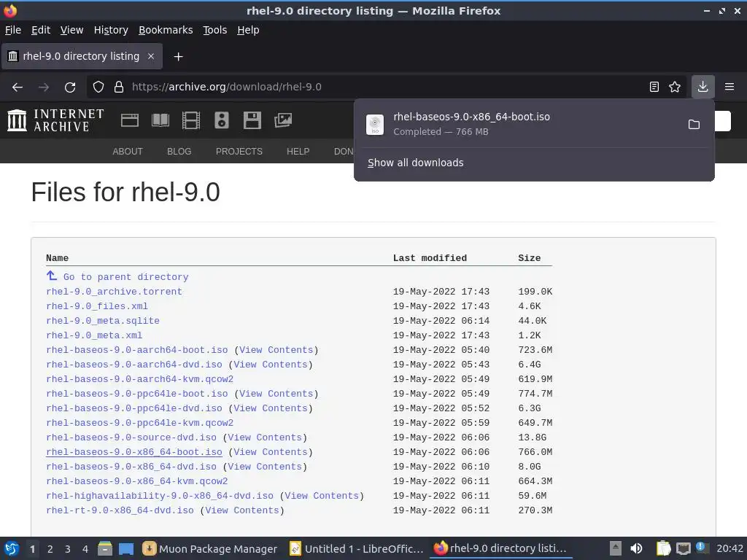This screenshot has width=747, height=560.
Task: Download rhel-baseos-9.0-x86_64-kvm.qcow2
Action: [136, 481]
